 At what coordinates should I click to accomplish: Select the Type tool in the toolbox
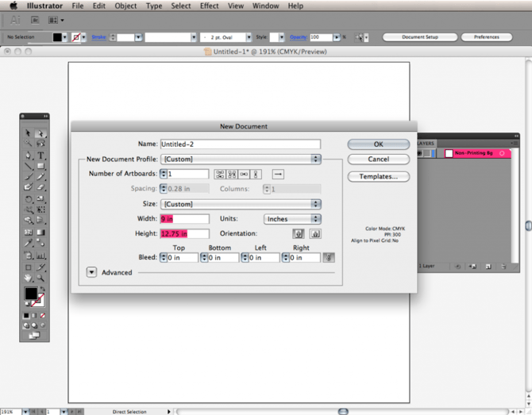[40, 156]
